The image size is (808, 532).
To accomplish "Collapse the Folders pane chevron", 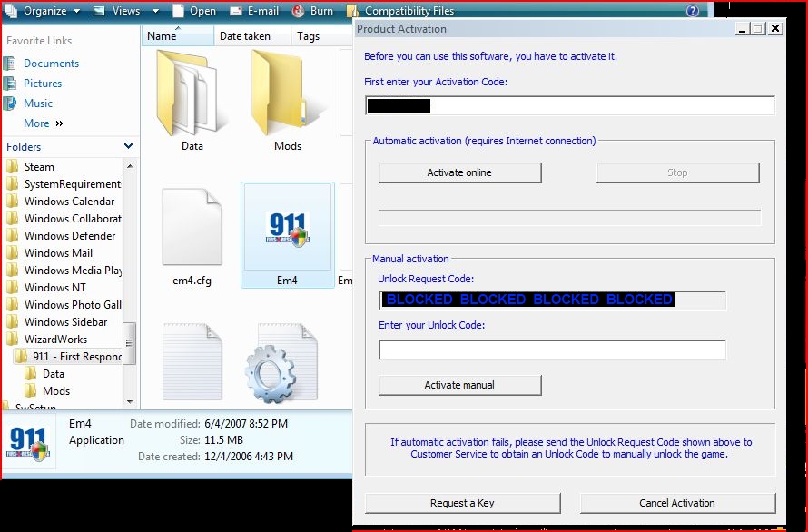I will coord(128,146).
